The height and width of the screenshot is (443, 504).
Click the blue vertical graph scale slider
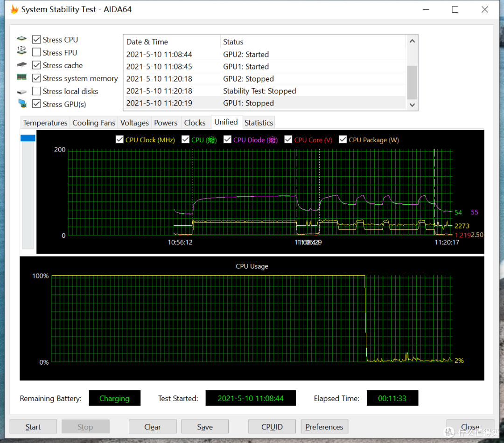point(28,138)
